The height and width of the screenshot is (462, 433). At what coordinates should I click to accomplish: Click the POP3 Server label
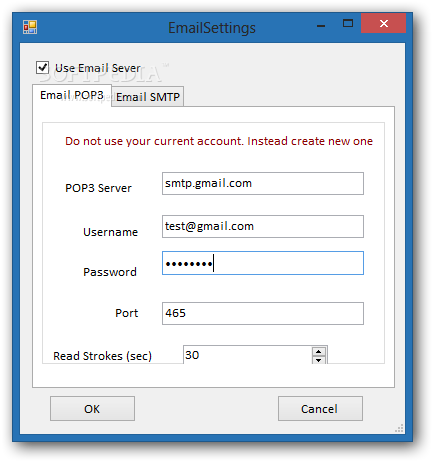(x=98, y=188)
